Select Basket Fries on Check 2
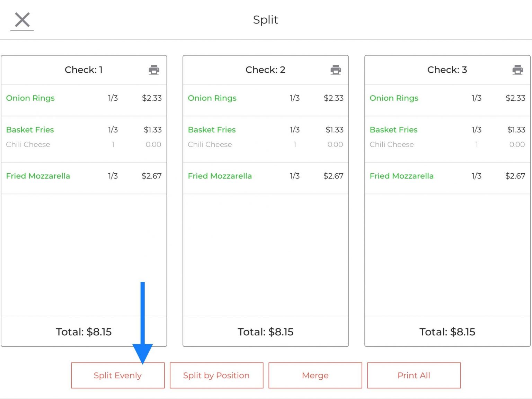532x399 pixels. pyautogui.click(x=212, y=130)
